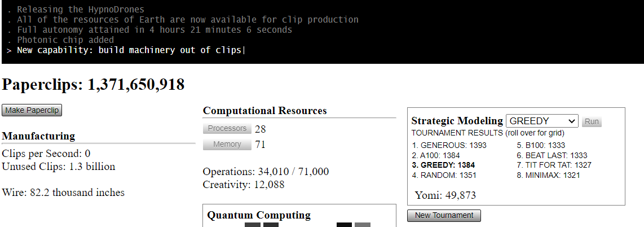Click the second dark-gray quantum chip
The height and width of the screenshot is (227, 644).
(x=271, y=225)
